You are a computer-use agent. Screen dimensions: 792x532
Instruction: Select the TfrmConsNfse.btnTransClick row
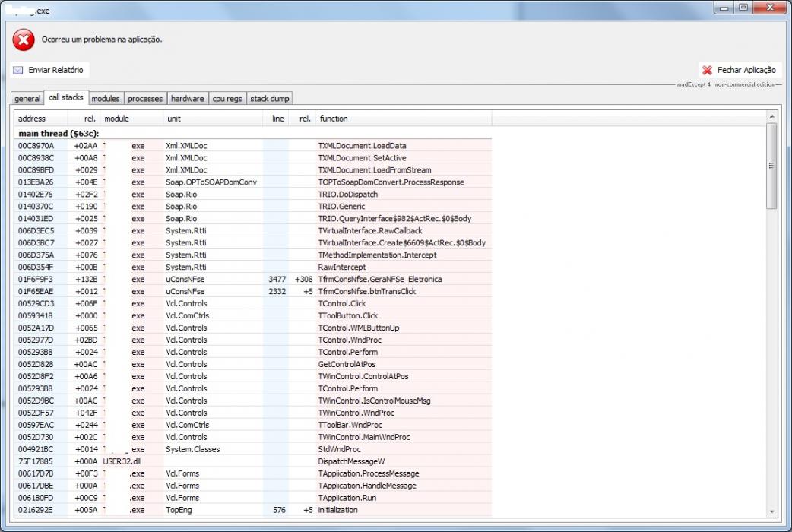(253, 292)
